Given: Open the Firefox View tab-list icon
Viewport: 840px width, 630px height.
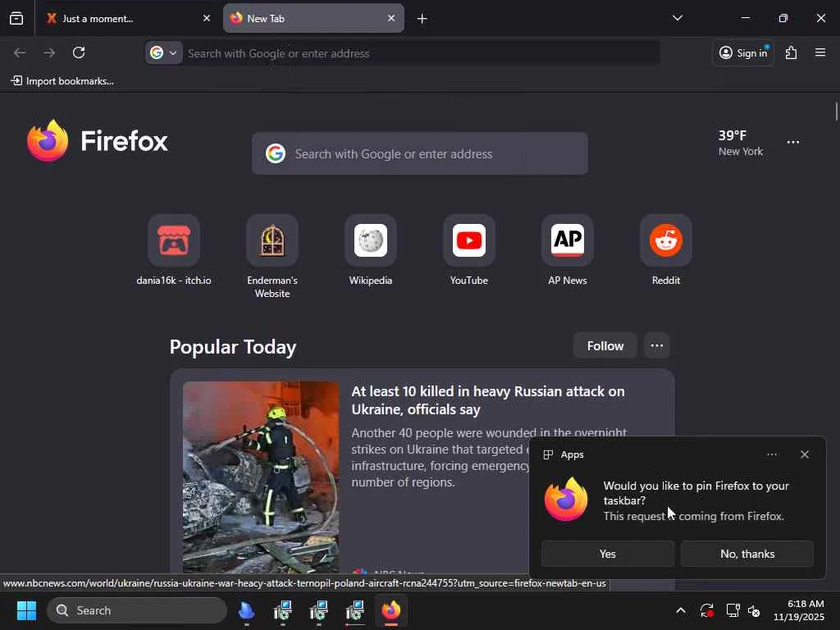Looking at the screenshot, I should 16,18.
